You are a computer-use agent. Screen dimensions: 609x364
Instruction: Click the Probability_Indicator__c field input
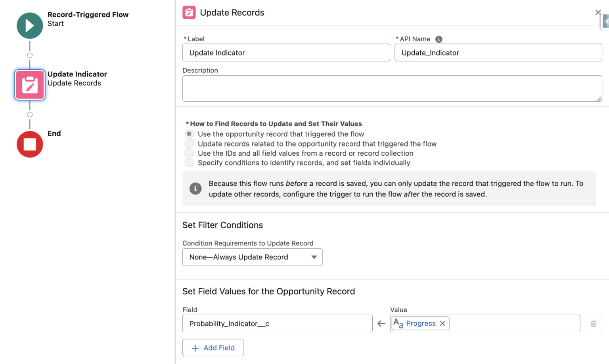point(277,324)
